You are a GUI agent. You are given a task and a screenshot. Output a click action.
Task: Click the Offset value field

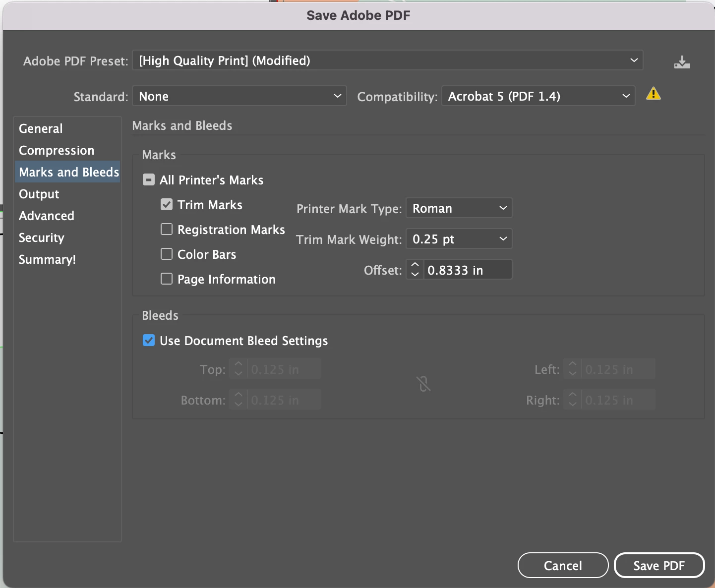click(x=468, y=270)
